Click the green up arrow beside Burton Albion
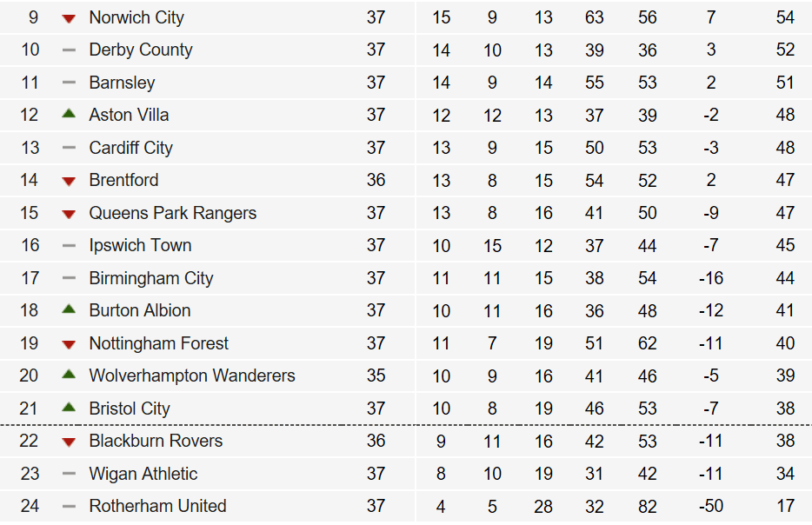This screenshot has height=525, width=812. [x=69, y=310]
